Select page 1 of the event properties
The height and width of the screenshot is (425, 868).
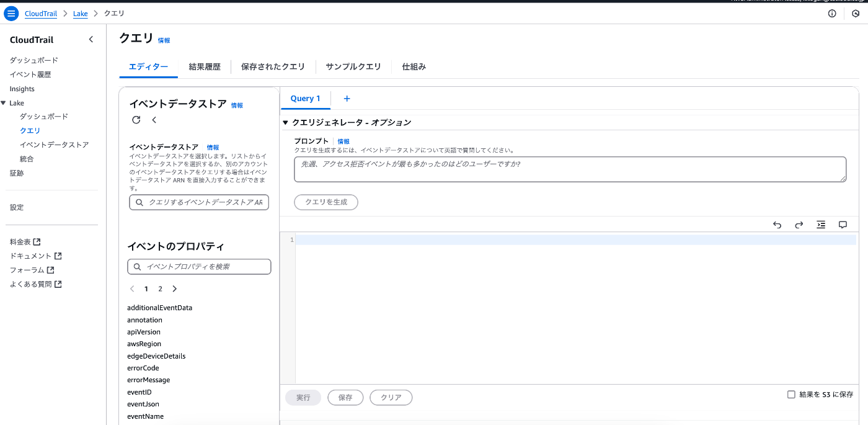click(x=146, y=289)
